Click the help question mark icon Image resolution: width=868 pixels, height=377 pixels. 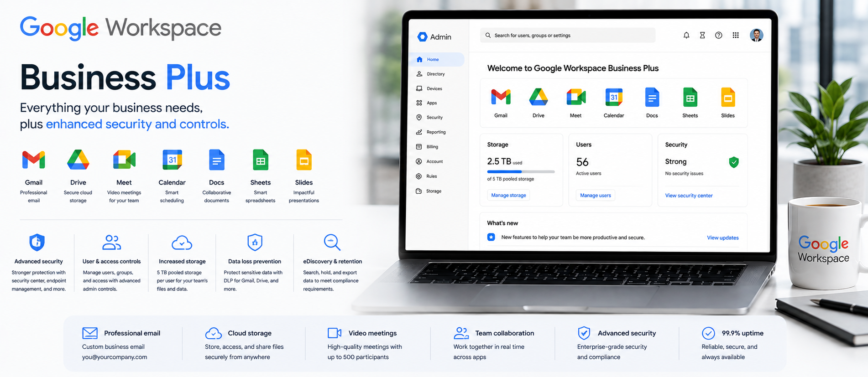click(x=719, y=35)
